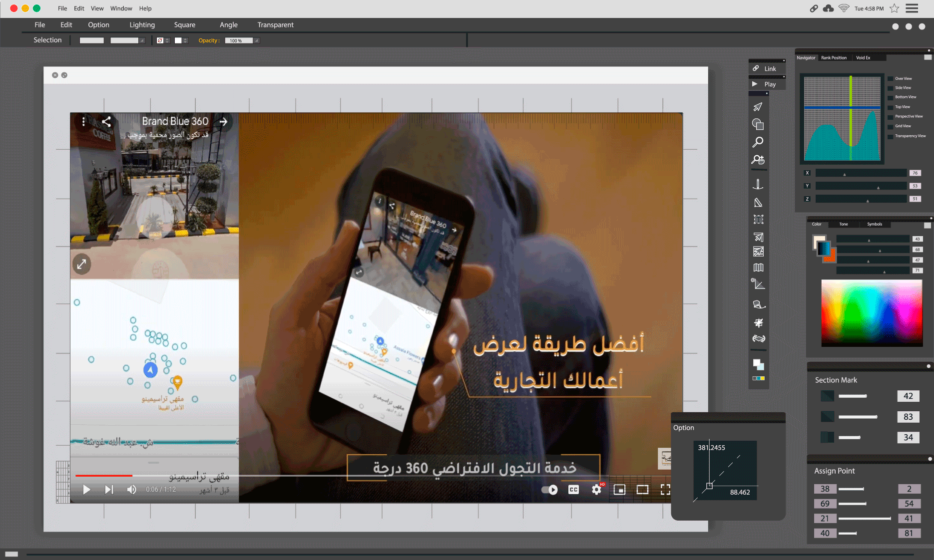Click the overlapping shapes tool icon
The height and width of the screenshot is (560, 934).
tap(758, 123)
